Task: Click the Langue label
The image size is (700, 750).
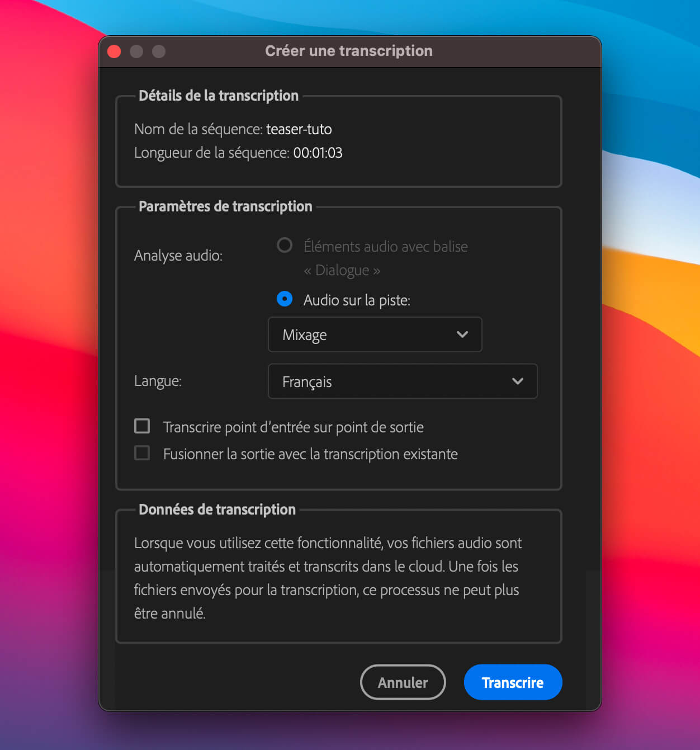Action: 158,381
